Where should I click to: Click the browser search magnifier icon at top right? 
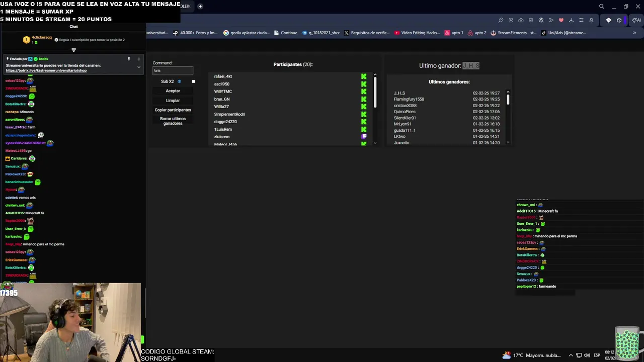click(601, 7)
